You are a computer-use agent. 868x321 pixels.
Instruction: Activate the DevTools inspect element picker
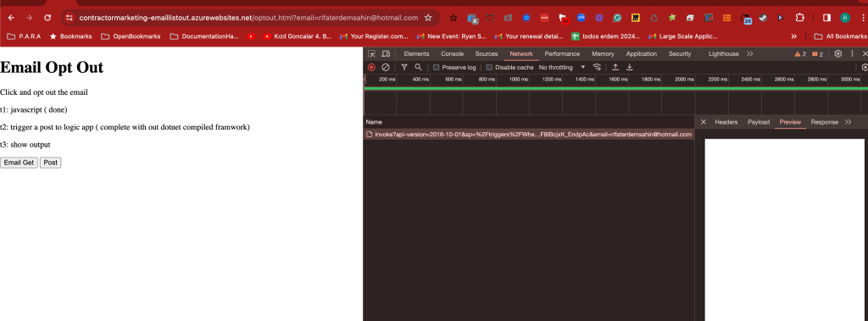click(x=371, y=53)
